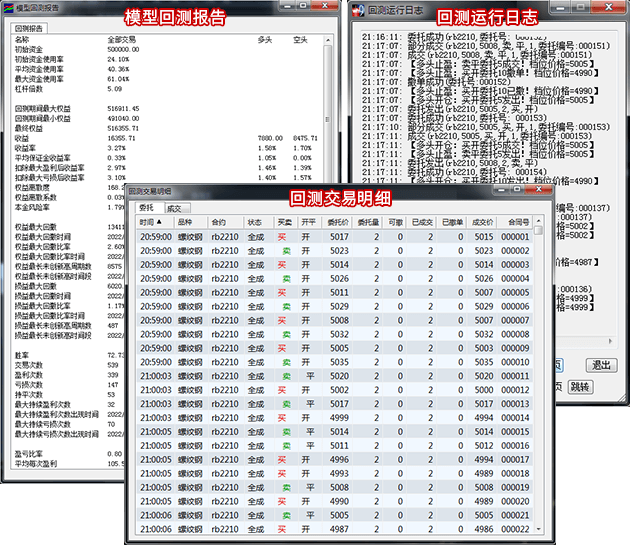Viewport: 630px width, 546px height.
Task: Sort by the 委托价 column header
Action: 338,222
